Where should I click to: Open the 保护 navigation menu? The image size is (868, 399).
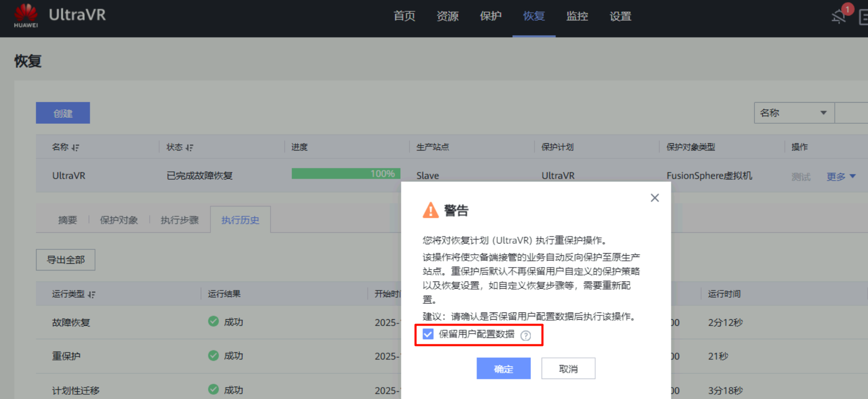[x=491, y=16]
